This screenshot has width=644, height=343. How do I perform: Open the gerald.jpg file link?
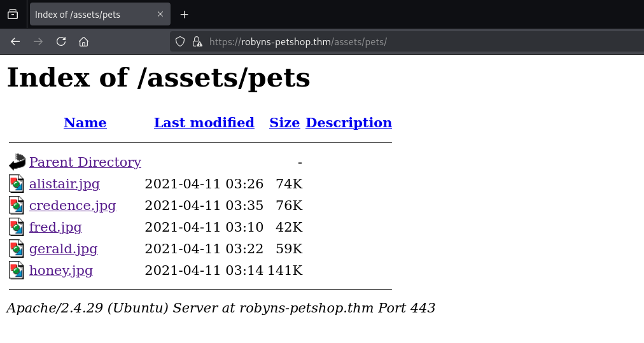(63, 249)
